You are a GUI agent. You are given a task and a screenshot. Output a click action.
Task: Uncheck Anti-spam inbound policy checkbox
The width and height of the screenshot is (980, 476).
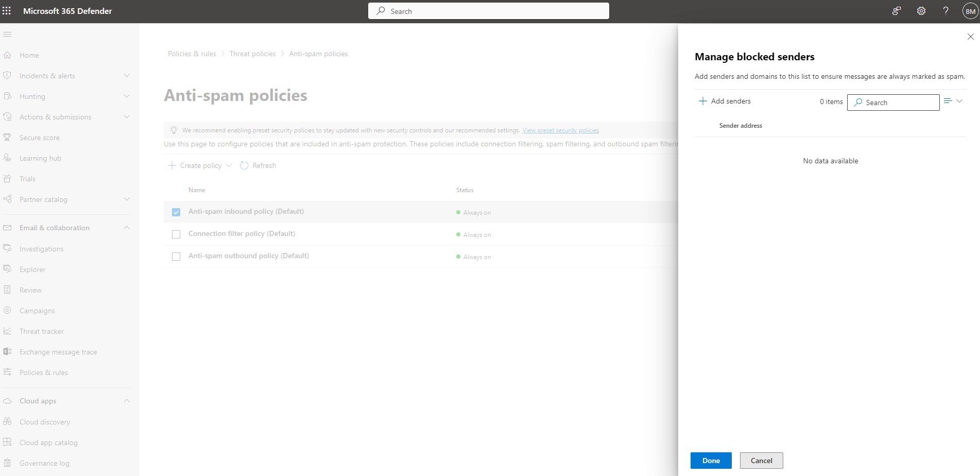pyautogui.click(x=176, y=212)
